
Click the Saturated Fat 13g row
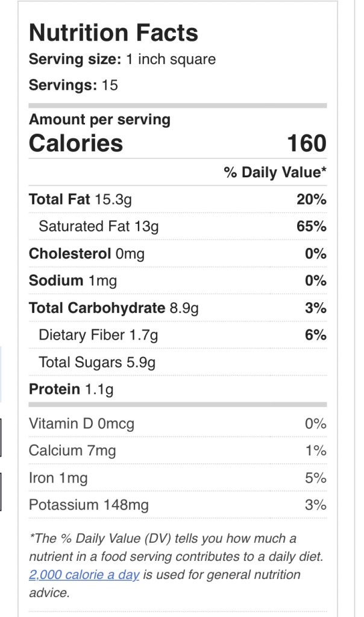click(x=98, y=227)
